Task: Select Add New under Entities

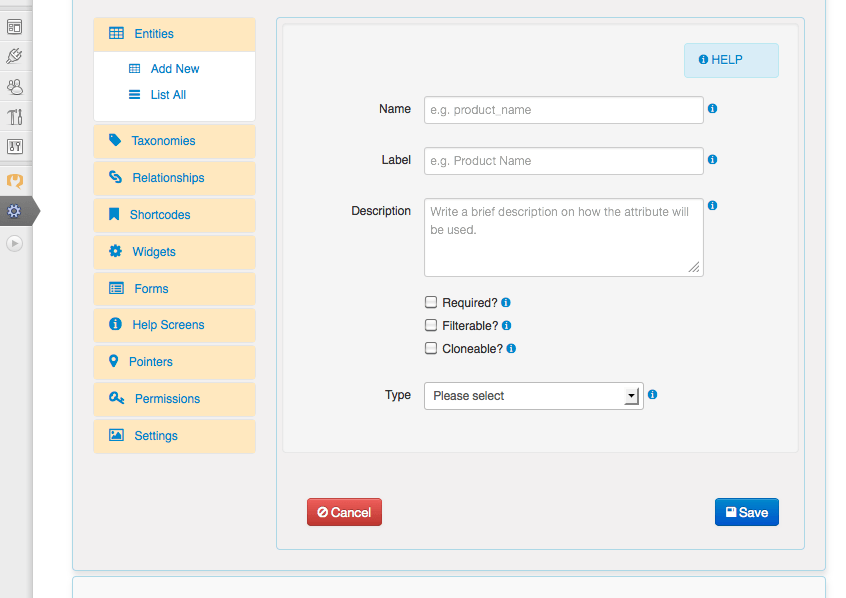Action: 175,69
